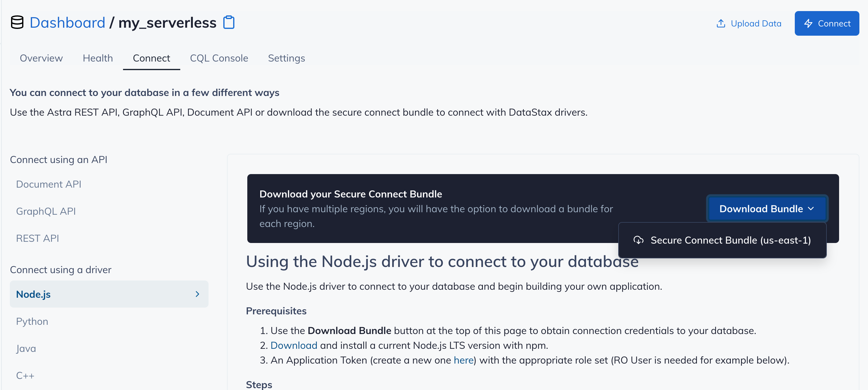Viewport: 868px width, 390px height.
Task: Choose the Java driver
Action: point(26,348)
